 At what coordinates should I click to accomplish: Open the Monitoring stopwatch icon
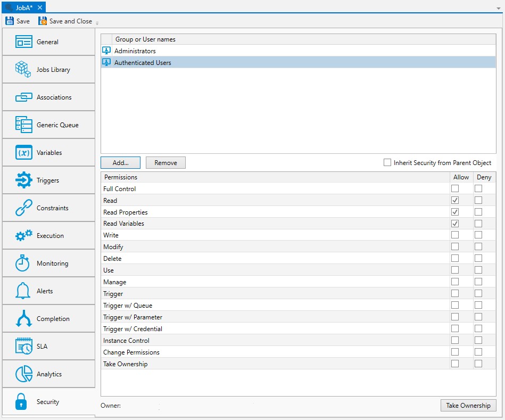point(23,263)
